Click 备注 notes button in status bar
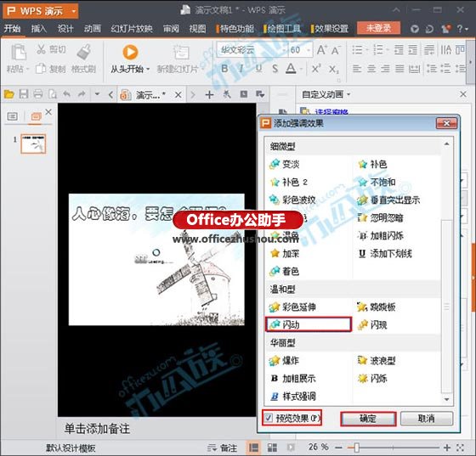This screenshot has width=476, height=456. pyautogui.click(x=222, y=448)
